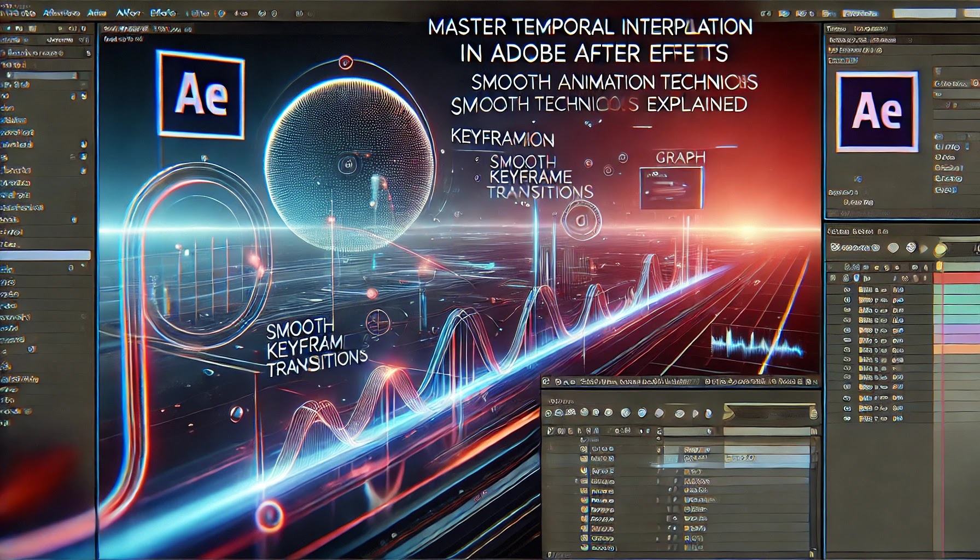Click the light highlighted bar in left panel
The image size is (980, 560).
pyautogui.click(x=45, y=255)
